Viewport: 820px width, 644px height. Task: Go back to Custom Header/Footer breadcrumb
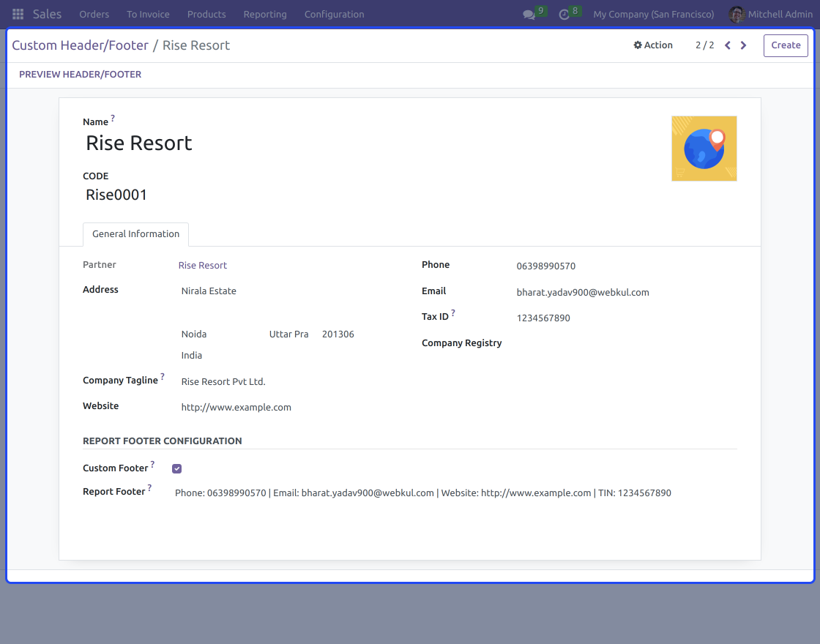coord(80,45)
